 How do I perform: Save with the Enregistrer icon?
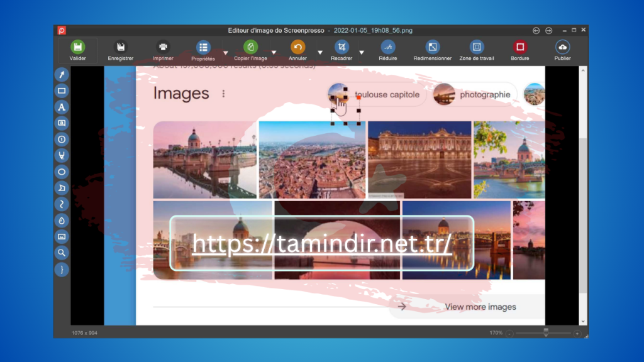(x=120, y=50)
